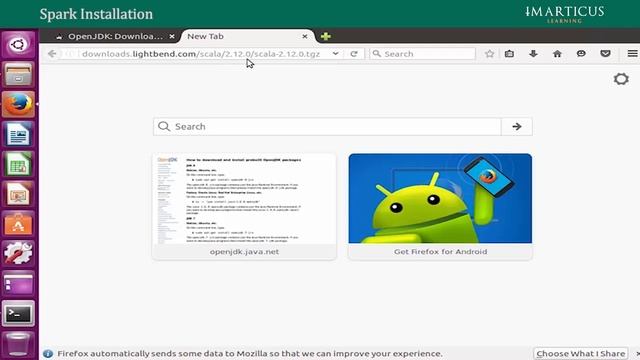Submit the New Tab page search arrow
The image size is (640, 360).
tap(517, 127)
